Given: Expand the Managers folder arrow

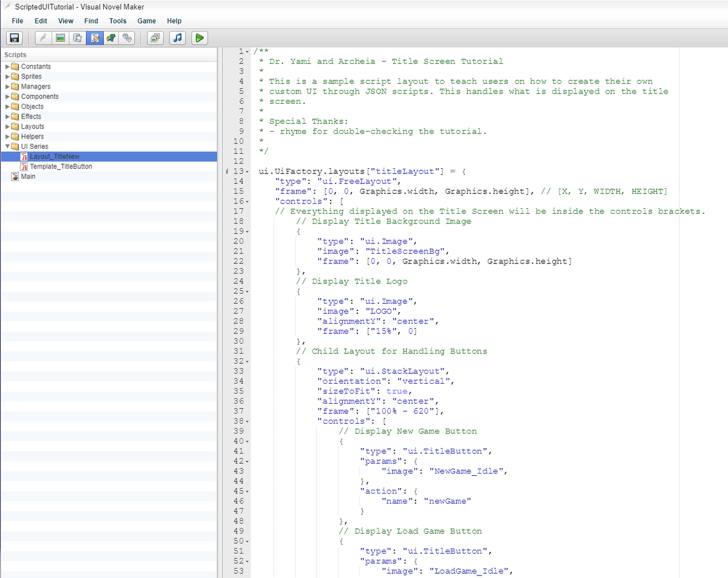Looking at the screenshot, I should point(7,87).
